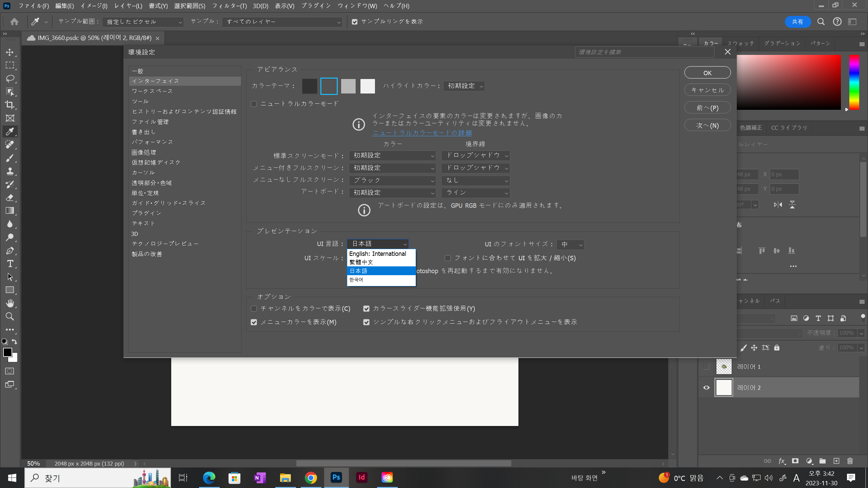Image resolution: width=868 pixels, height=488 pixels.
Task: Select the Eyedropper tool in toolbar
Action: click(x=10, y=131)
